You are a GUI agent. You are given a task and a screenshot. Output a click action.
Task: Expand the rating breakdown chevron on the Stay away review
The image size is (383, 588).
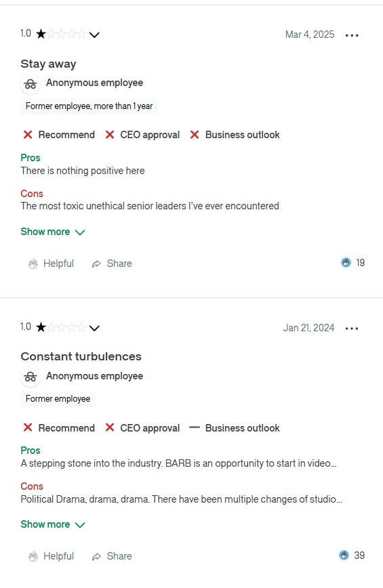(94, 35)
